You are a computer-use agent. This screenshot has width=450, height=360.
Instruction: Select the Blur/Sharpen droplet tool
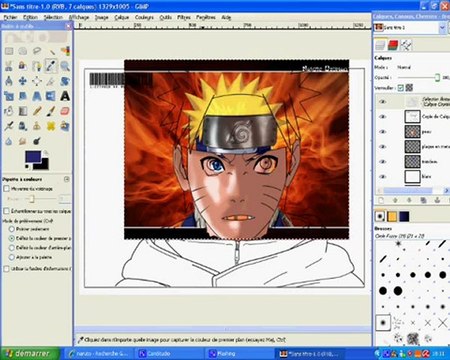(9, 141)
